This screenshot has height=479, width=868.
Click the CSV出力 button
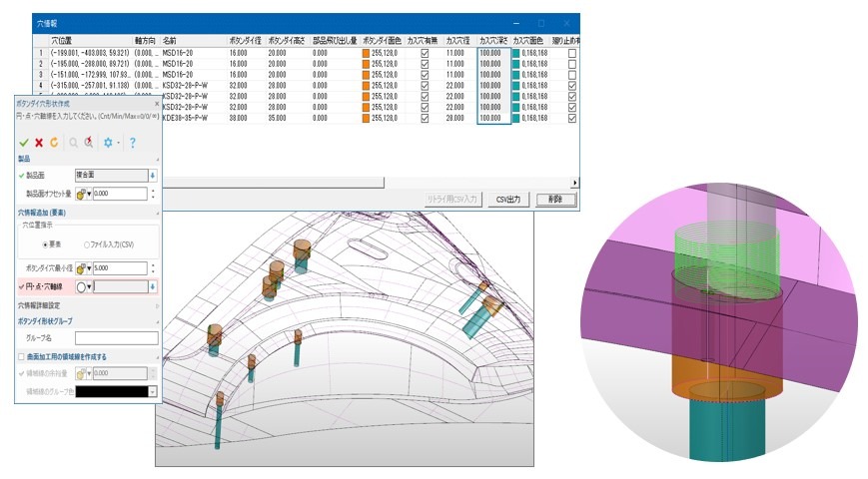pyautogui.click(x=509, y=199)
